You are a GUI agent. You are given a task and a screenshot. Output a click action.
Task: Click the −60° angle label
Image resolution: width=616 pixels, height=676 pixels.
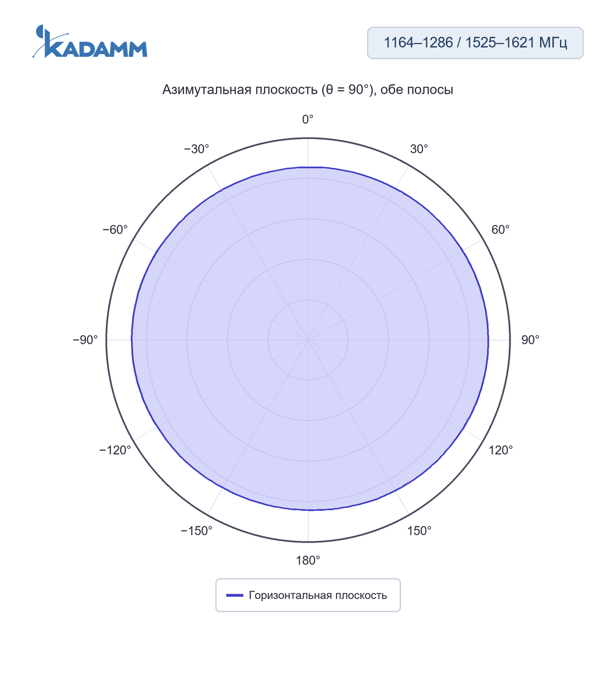(x=115, y=229)
